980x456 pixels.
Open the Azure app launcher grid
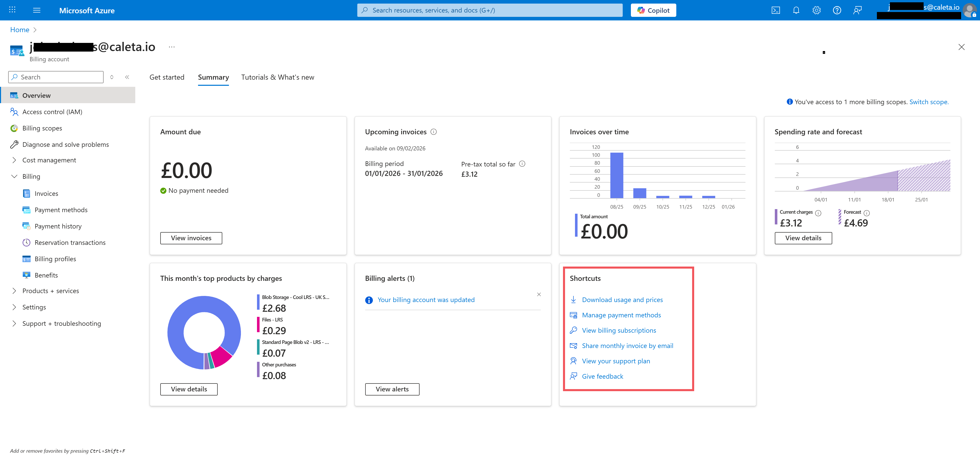click(12, 10)
